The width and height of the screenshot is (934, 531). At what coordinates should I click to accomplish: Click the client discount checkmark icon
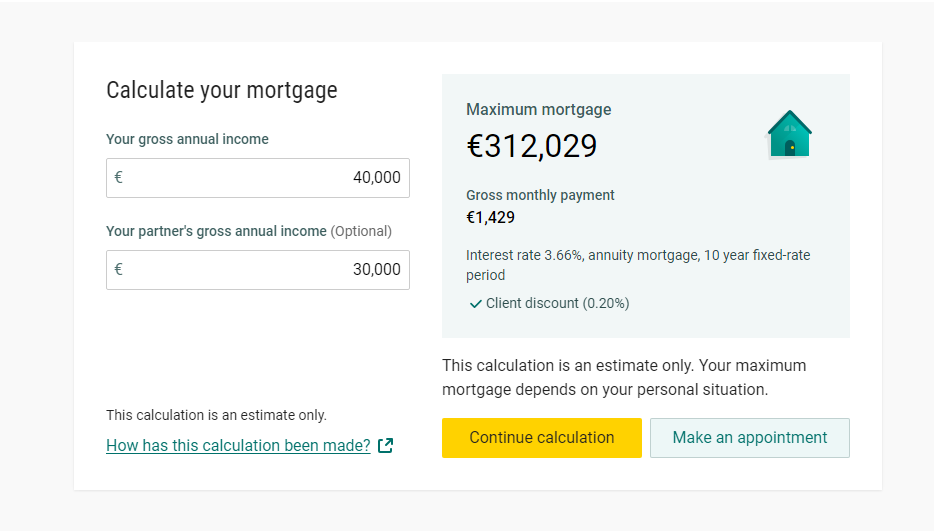click(476, 304)
